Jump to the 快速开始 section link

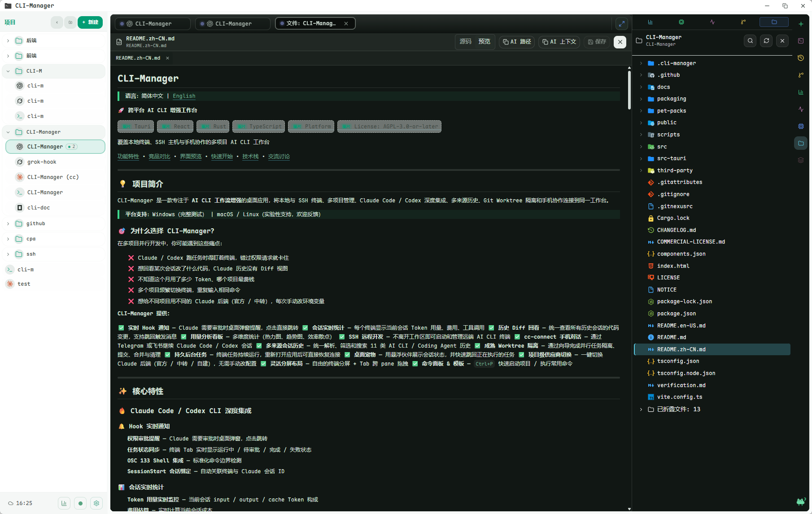[x=222, y=157]
